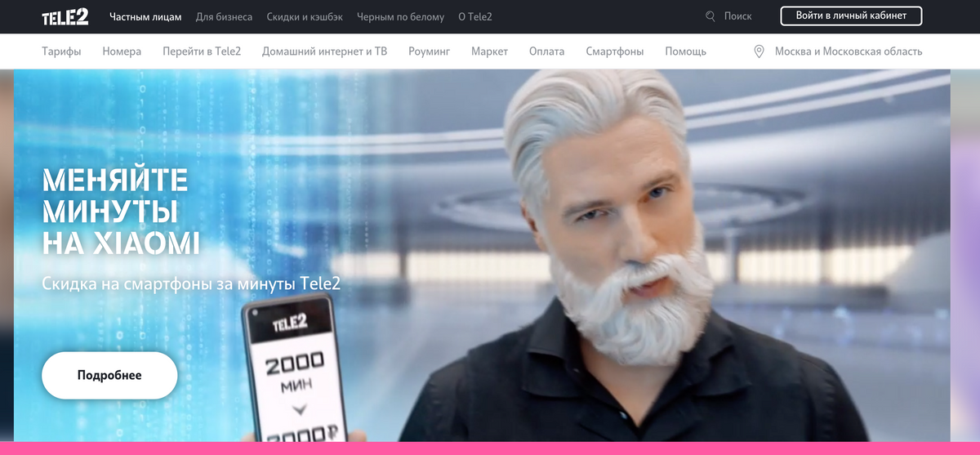This screenshot has width=980, height=455.
Task: Open Черным по белому link
Action: tap(400, 16)
